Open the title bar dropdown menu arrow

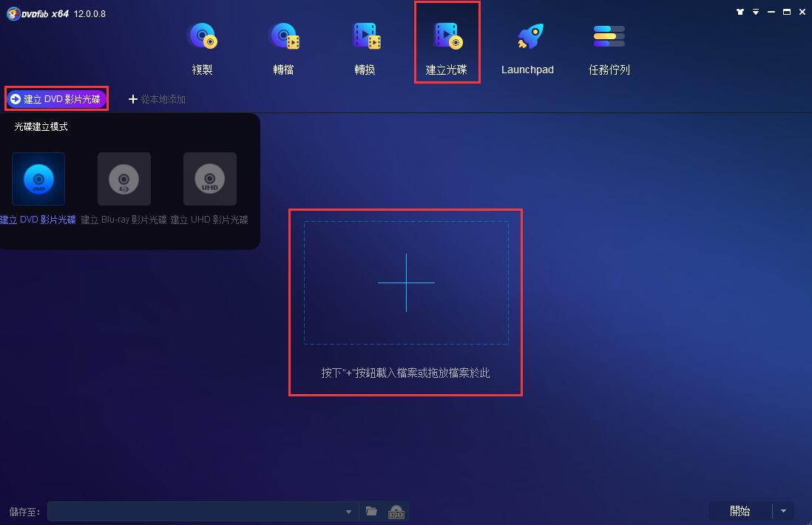click(756, 12)
